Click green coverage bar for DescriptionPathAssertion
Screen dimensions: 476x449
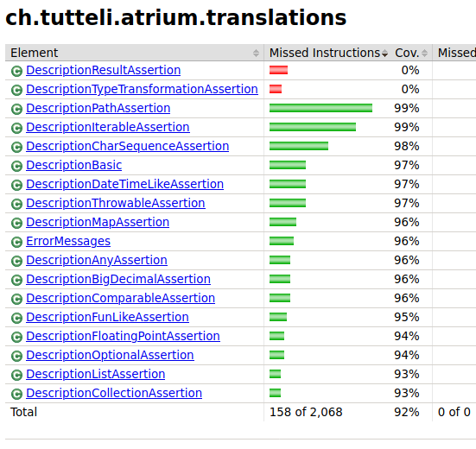click(x=321, y=108)
